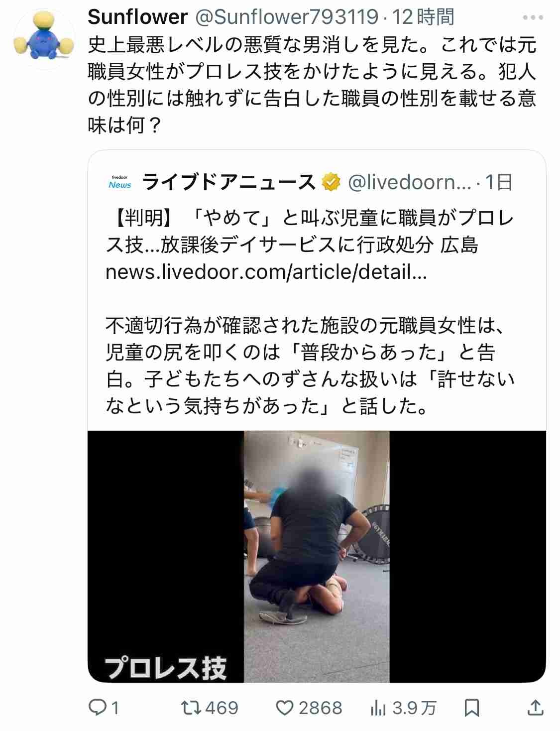Like the tweet with the heart icon
Image resolution: width=560 pixels, height=731 pixels.
point(284,708)
